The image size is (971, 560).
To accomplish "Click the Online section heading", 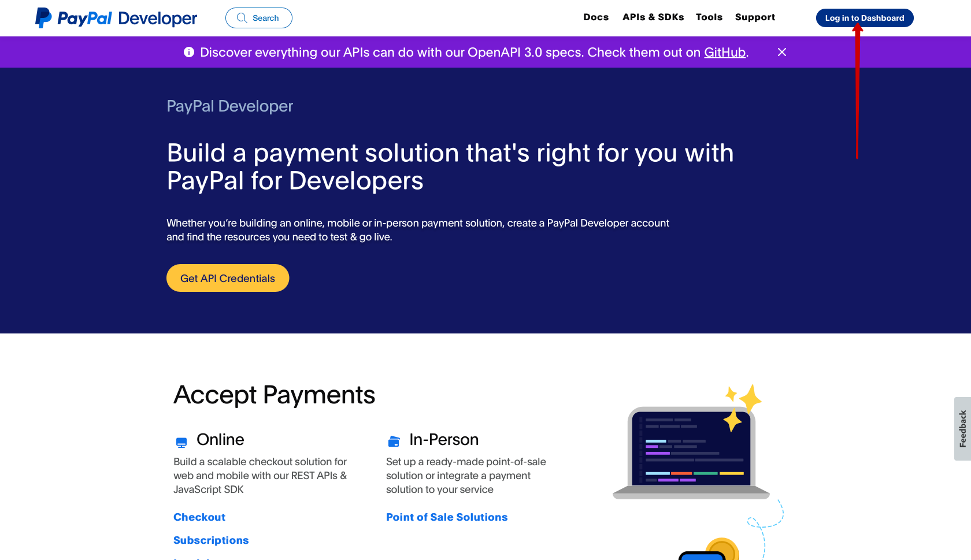I will (220, 440).
